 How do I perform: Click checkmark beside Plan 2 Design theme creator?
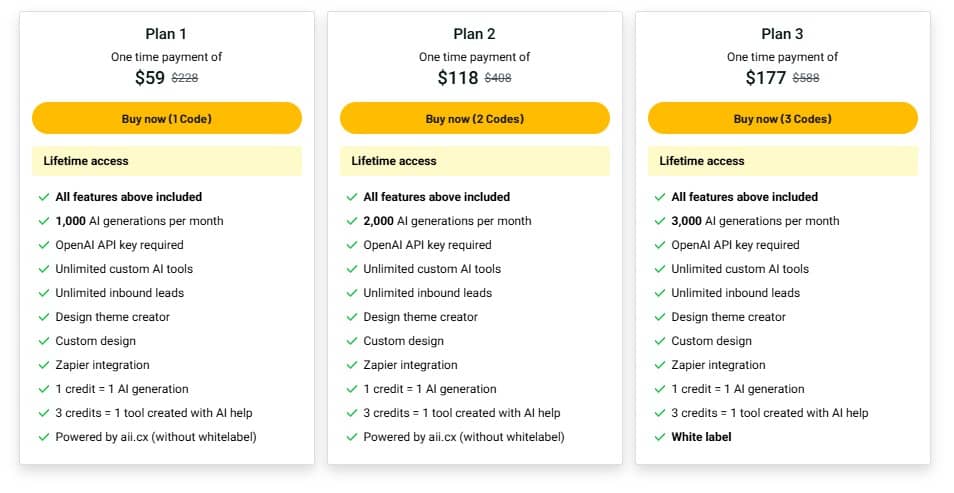(352, 317)
